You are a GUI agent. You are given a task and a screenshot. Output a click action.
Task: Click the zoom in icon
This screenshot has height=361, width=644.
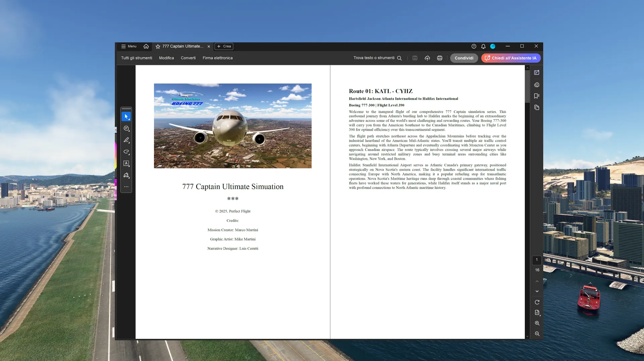click(x=537, y=323)
